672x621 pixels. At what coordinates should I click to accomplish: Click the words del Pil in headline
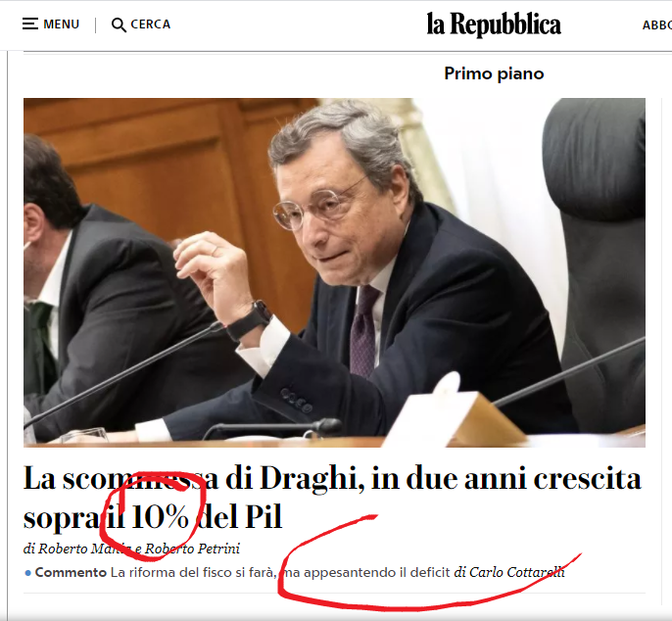[x=241, y=516]
